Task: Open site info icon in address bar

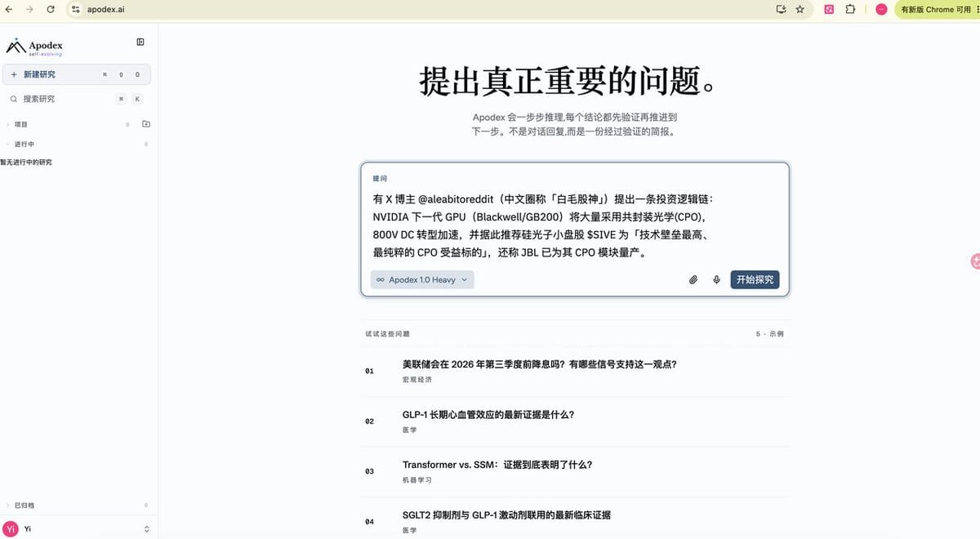Action: coord(76,9)
